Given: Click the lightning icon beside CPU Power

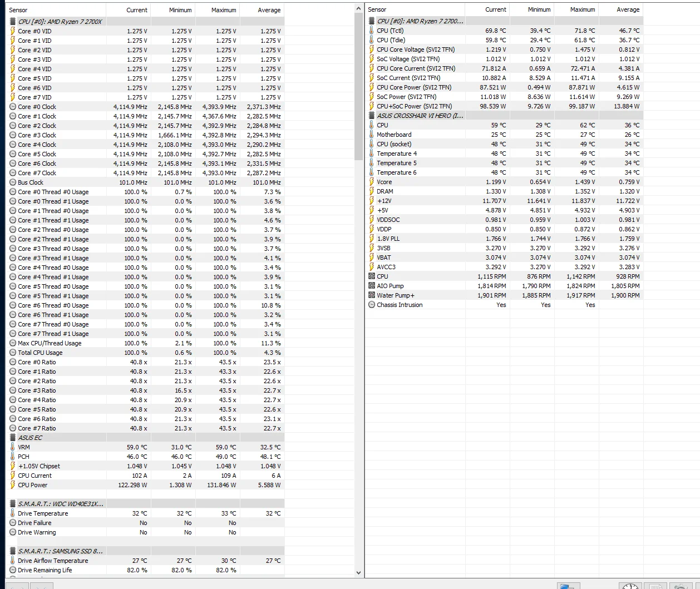Looking at the screenshot, I should point(13,485).
